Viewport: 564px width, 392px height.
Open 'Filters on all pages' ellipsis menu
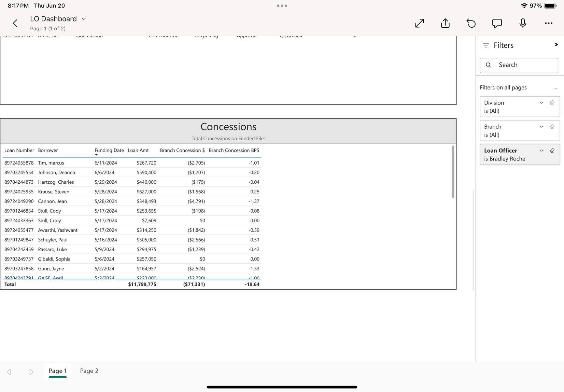[555, 88]
